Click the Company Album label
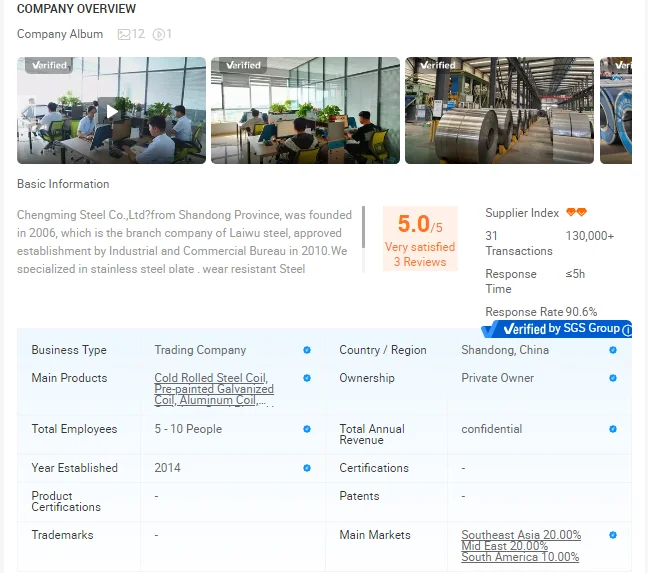This screenshot has height=573, width=648. click(x=60, y=34)
